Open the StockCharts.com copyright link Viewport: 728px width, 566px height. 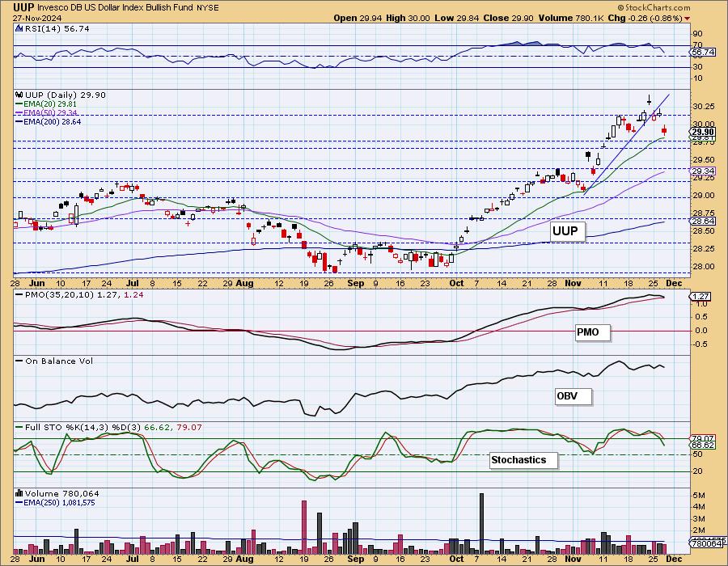[654, 7]
